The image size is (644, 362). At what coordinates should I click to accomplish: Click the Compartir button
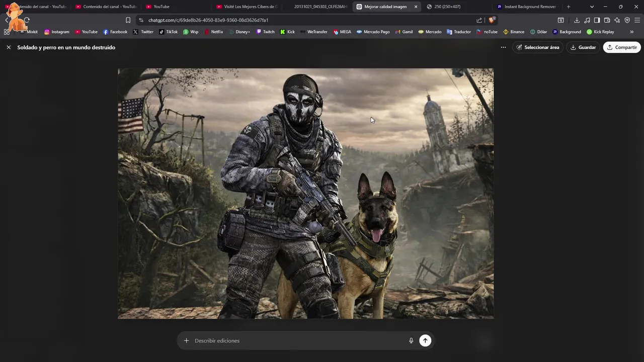pyautogui.click(x=622, y=47)
